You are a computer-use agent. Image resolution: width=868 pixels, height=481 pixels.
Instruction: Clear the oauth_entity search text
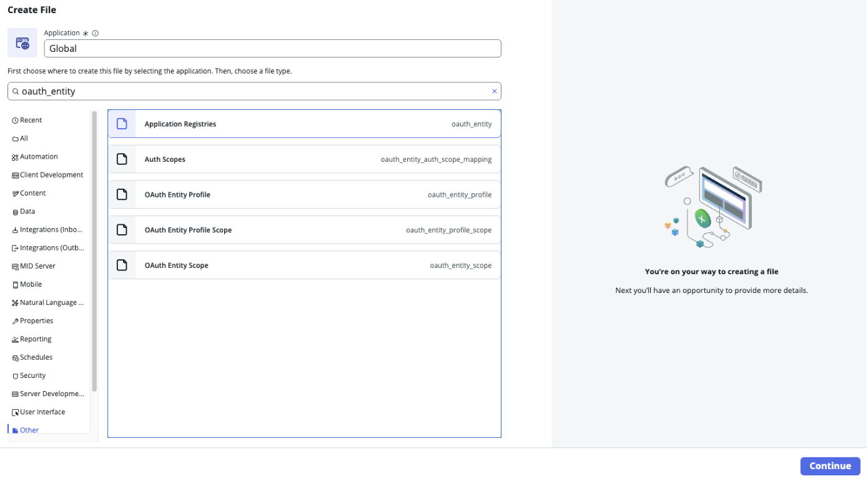494,91
